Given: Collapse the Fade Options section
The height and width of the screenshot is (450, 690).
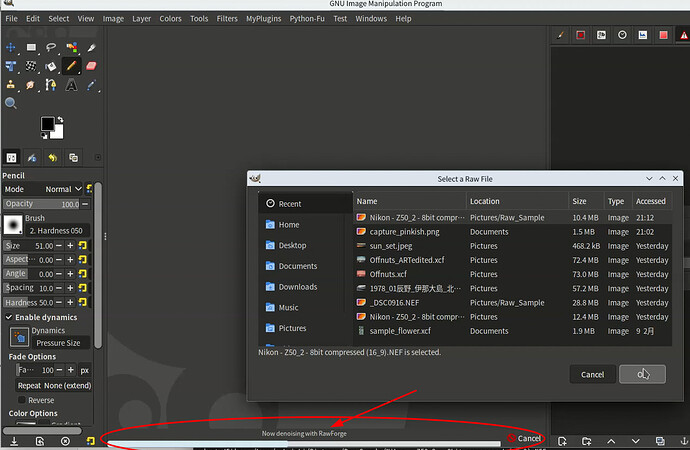Looking at the screenshot, I should point(32,356).
